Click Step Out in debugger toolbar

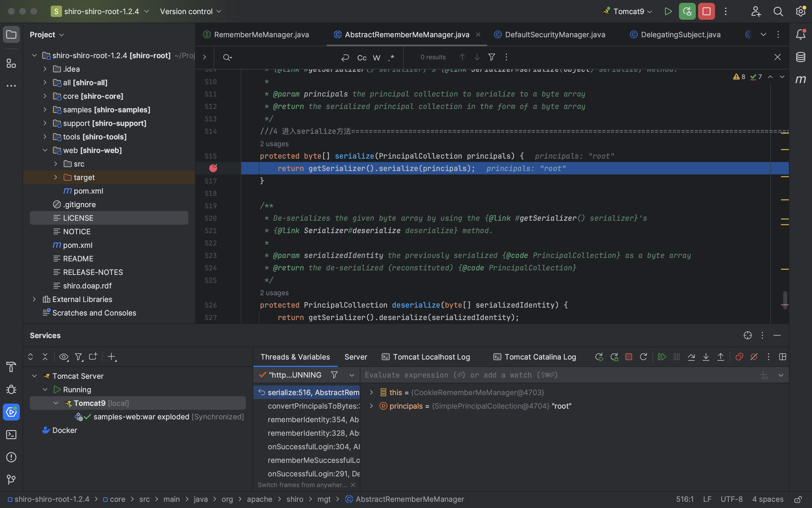720,357
